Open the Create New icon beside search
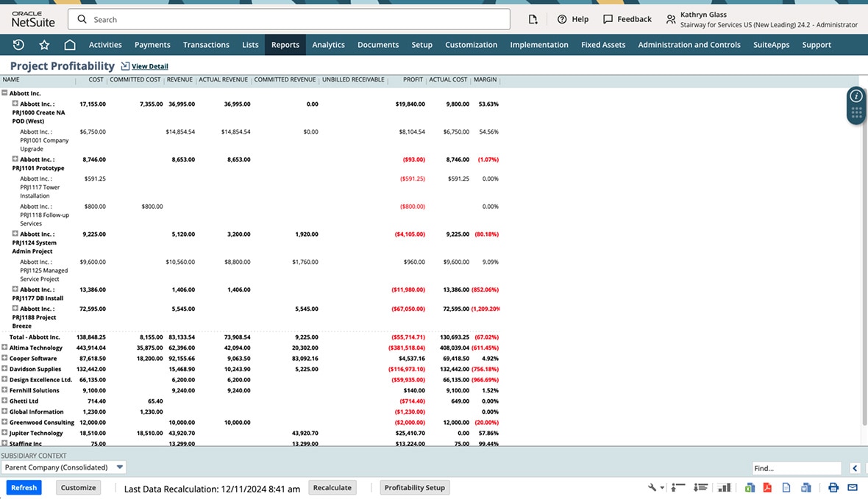Viewport: 868px width, 499px height. pyautogui.click(x=533, y=19)
